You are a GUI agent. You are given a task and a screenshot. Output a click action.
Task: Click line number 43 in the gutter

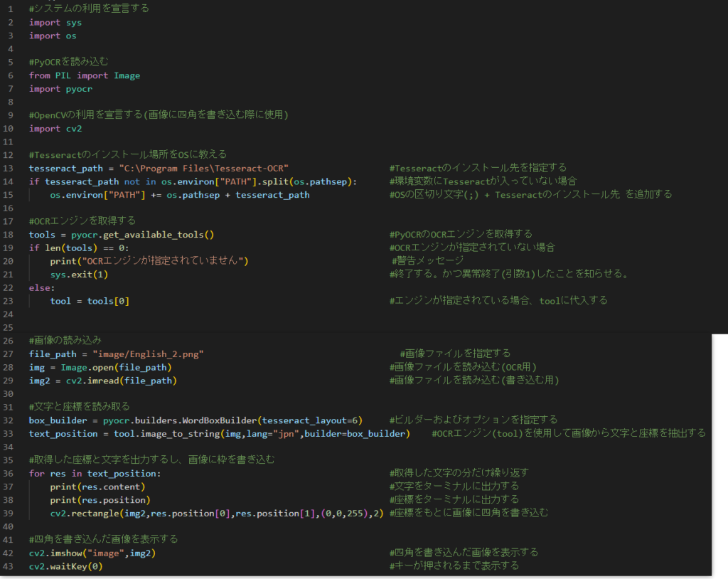pos(8,566)
